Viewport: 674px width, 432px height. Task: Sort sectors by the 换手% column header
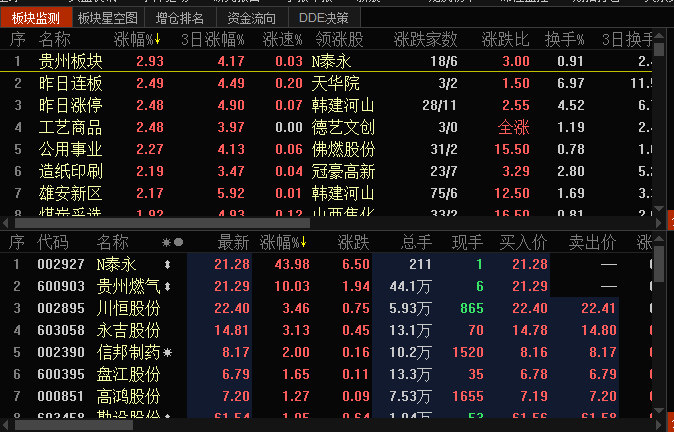click(564, 40)
